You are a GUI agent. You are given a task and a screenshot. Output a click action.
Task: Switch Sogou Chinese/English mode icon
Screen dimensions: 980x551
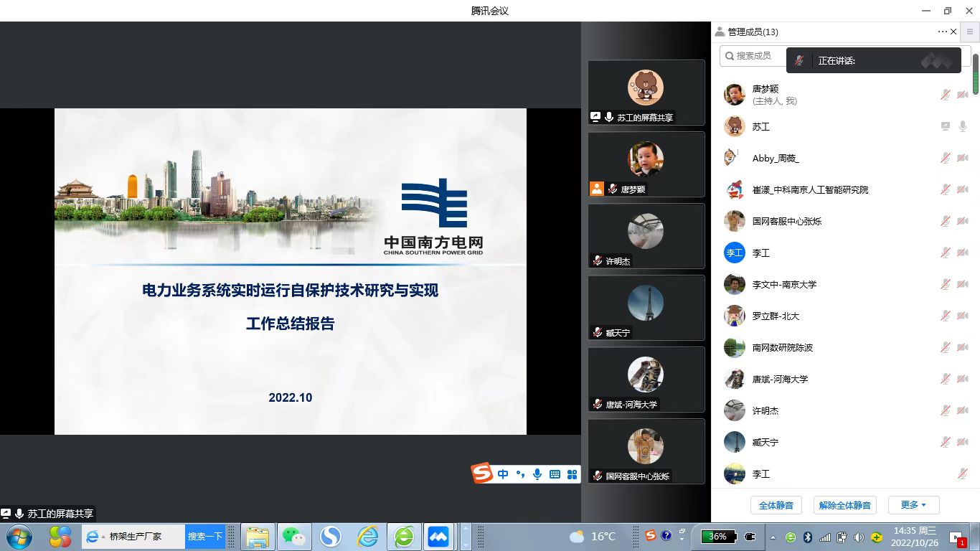point(503,474)
